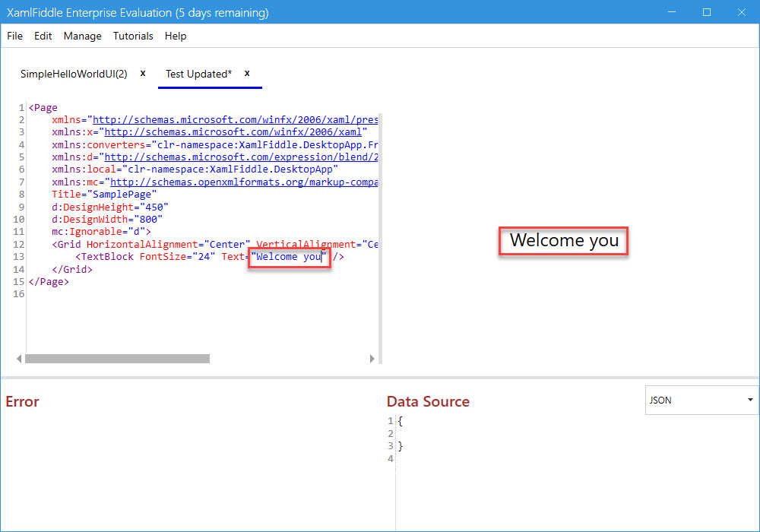Open the Manage menu
Image resolution: width=760 pixels, height=532 pixels.
pos(82,36)
